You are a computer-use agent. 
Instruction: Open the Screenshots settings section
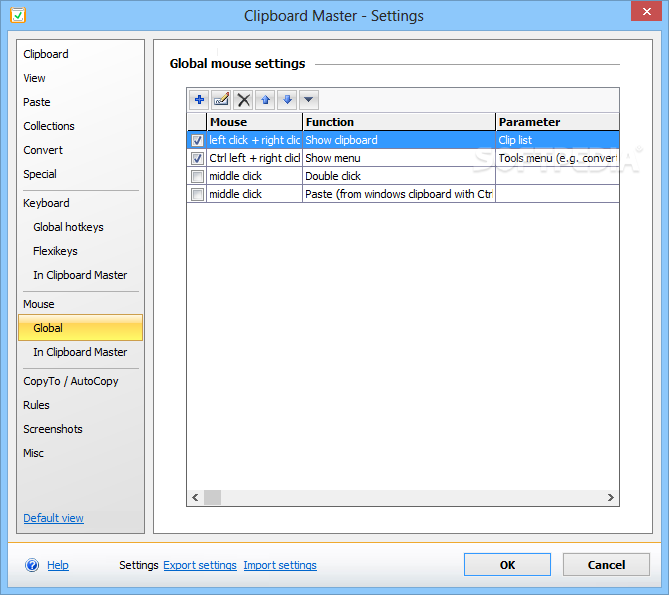(x=52, y=429)
